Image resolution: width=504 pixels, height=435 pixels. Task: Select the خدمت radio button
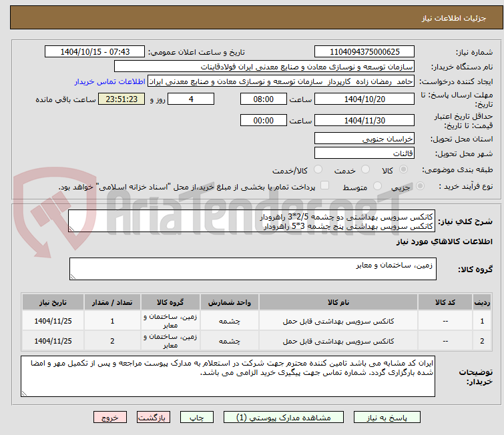pos(365,169)
